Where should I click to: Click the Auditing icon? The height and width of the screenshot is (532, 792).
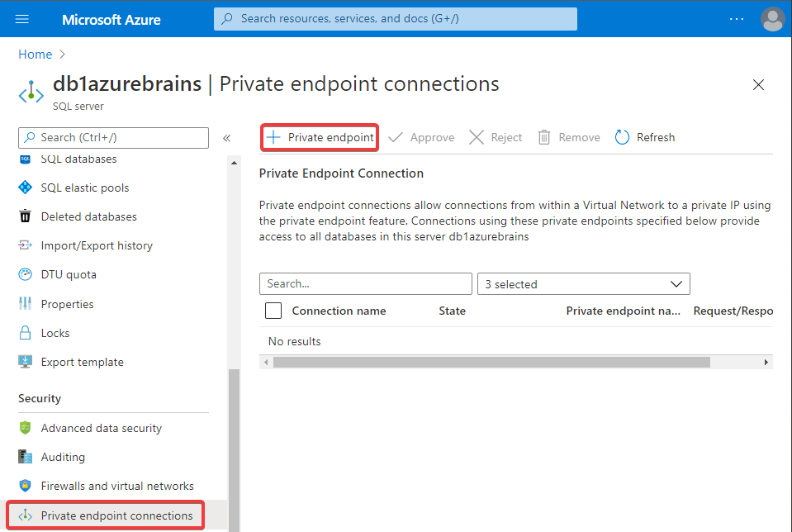tap(25, 457)
